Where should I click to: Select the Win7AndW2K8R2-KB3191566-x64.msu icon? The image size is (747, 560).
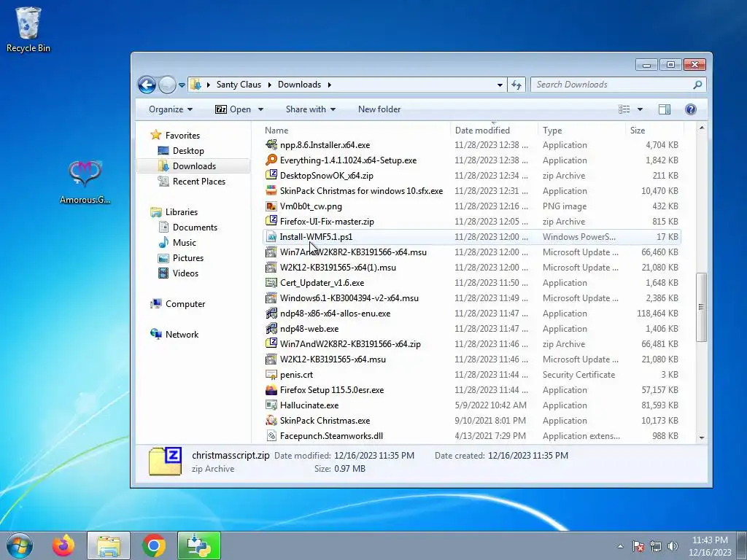(271, 252)
